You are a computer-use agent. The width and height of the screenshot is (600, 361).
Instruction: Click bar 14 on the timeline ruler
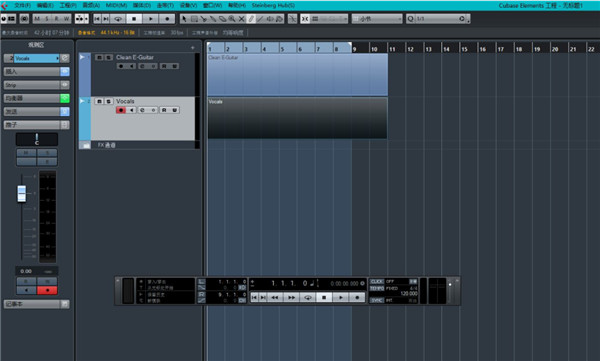[446, 49]
